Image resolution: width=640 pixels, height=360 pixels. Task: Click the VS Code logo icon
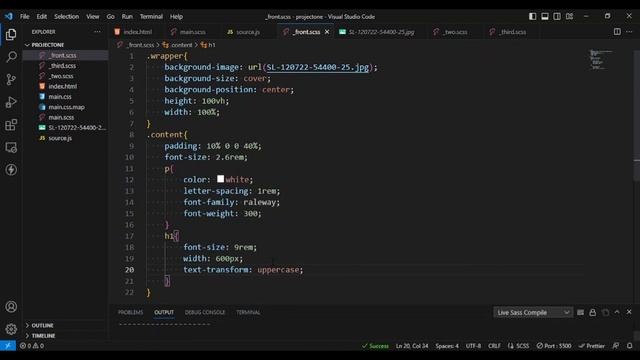point(9,16)
